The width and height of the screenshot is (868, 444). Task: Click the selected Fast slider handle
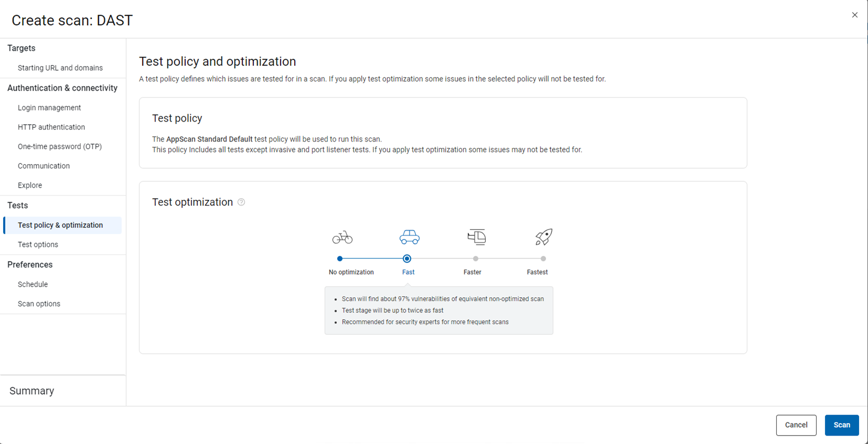(407, 258)
